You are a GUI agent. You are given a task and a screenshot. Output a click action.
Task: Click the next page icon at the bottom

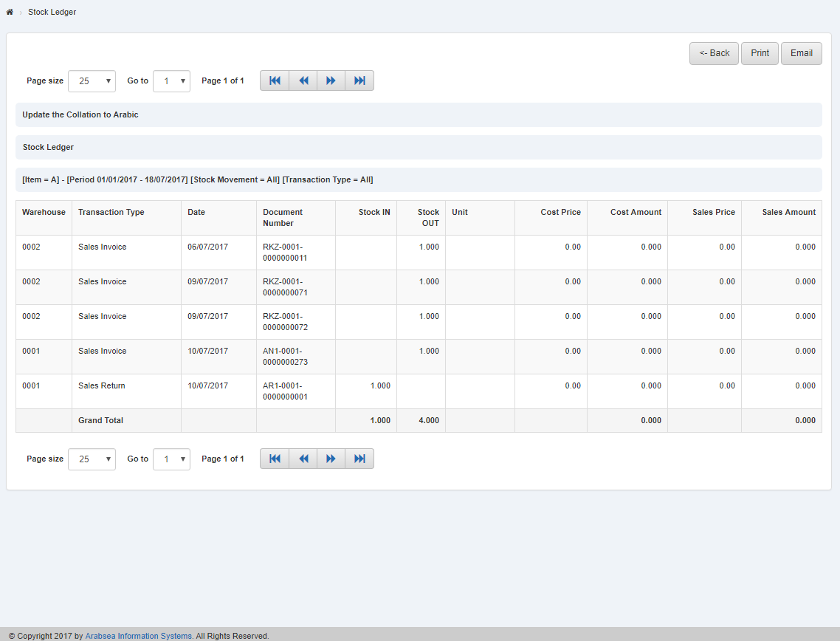[331, 458]
